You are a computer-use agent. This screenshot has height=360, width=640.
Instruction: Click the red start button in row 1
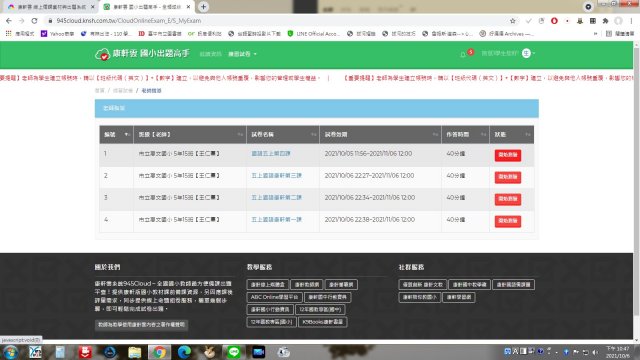pyautogui.click(x=508, y=155)
